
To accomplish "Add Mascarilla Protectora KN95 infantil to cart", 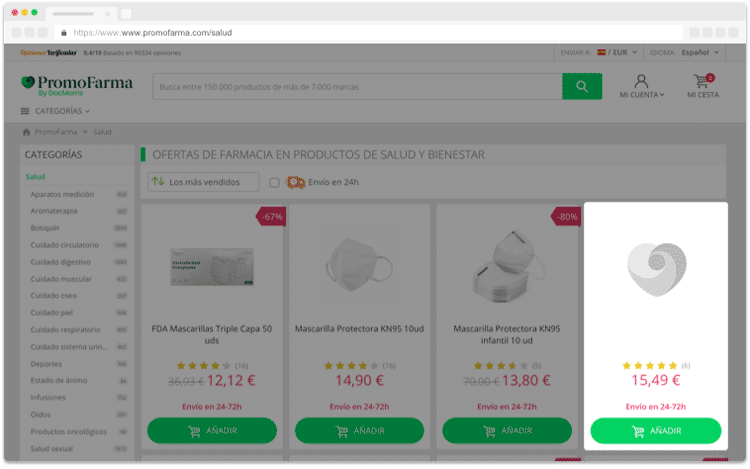I will click(507, 430).
